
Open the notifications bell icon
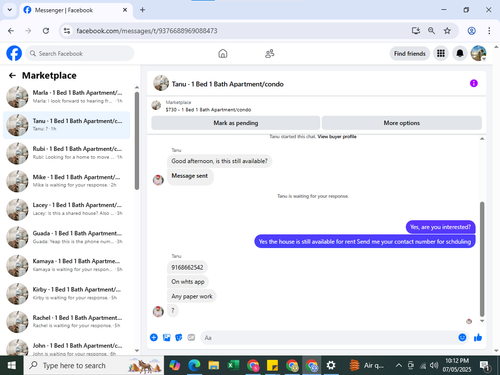[x=460, y=53]
